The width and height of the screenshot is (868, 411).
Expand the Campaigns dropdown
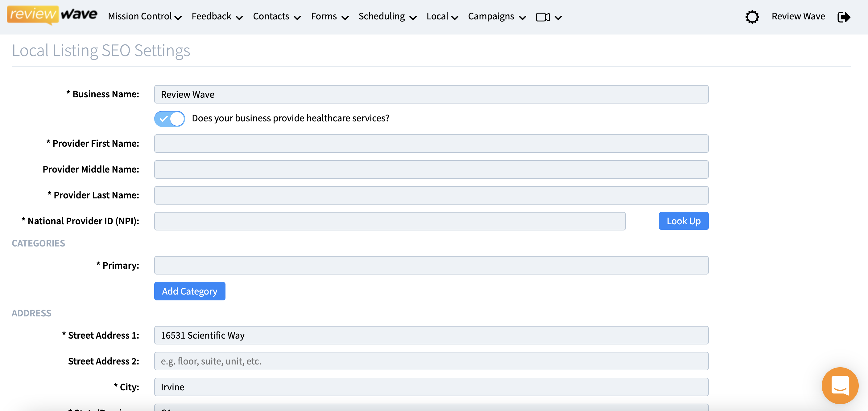pyautogui.click(x=497, y=17)
